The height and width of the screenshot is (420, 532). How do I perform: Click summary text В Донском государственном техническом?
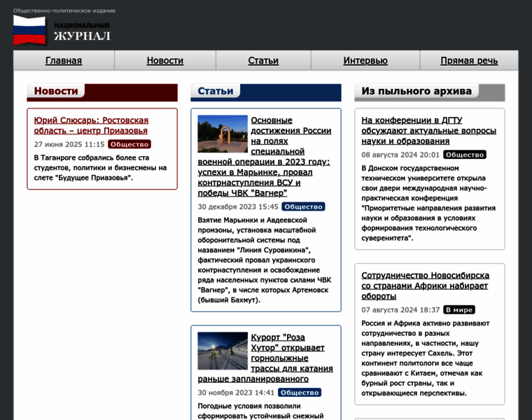(x=428, y=203)
